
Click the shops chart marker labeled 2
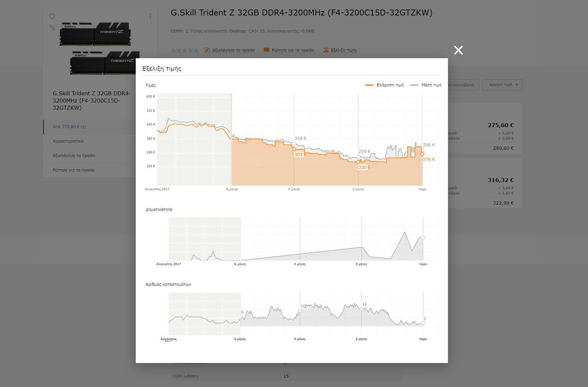[x=423, y=323]
